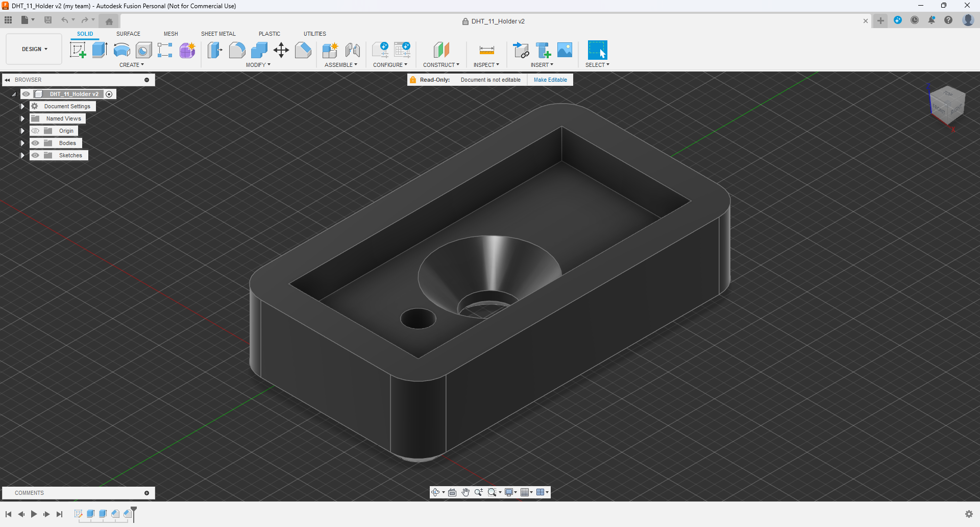Open the Job Status clock icon
The height and width of the screenshot is (527, 980).
[915, 20]
